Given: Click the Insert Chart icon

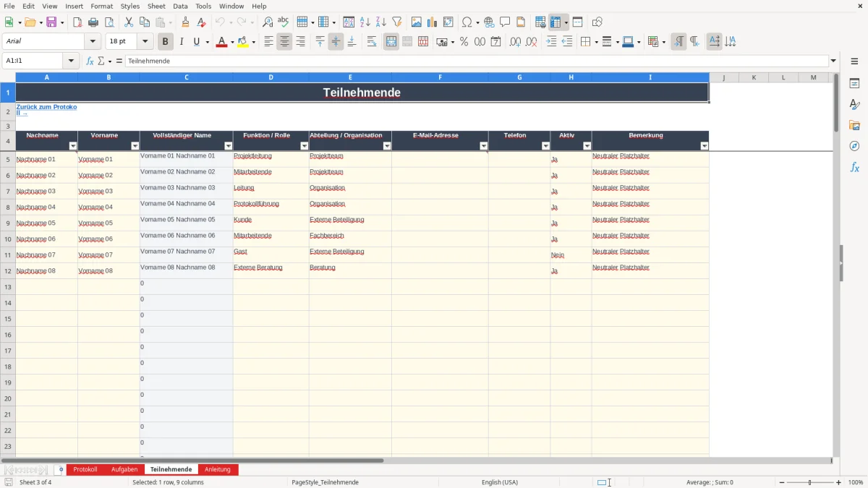Looking at the screenshot, I should (x=432, y=22).
